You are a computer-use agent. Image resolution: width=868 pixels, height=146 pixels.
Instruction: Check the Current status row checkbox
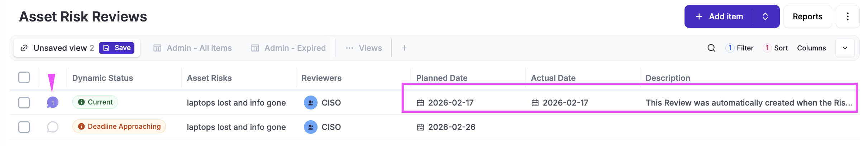pyautogui.click(x=24, y=103)
